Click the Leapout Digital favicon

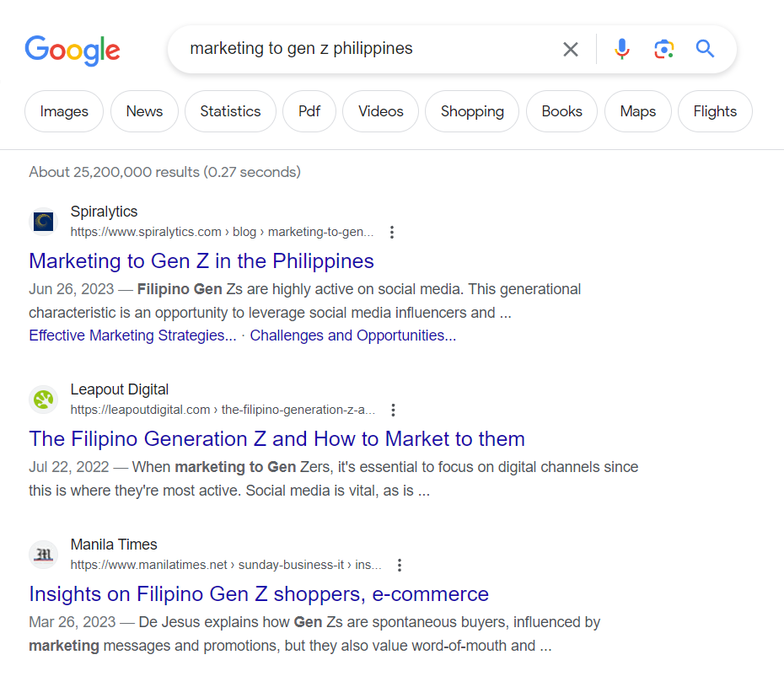tap(44, 400)
